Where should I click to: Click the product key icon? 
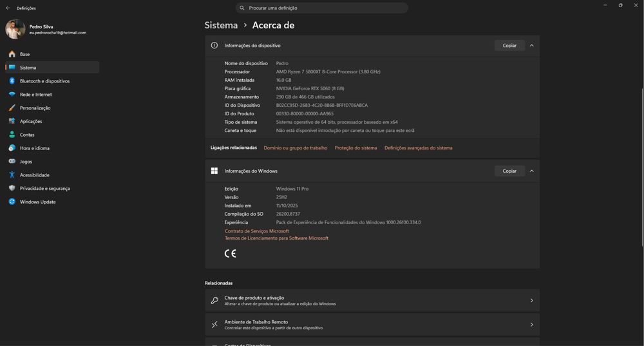(214, 300)
